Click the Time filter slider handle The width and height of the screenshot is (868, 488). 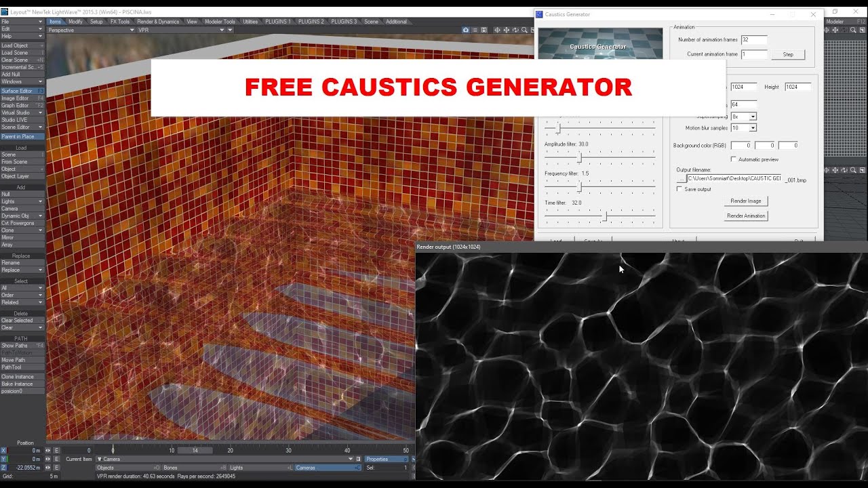point(606,216)
